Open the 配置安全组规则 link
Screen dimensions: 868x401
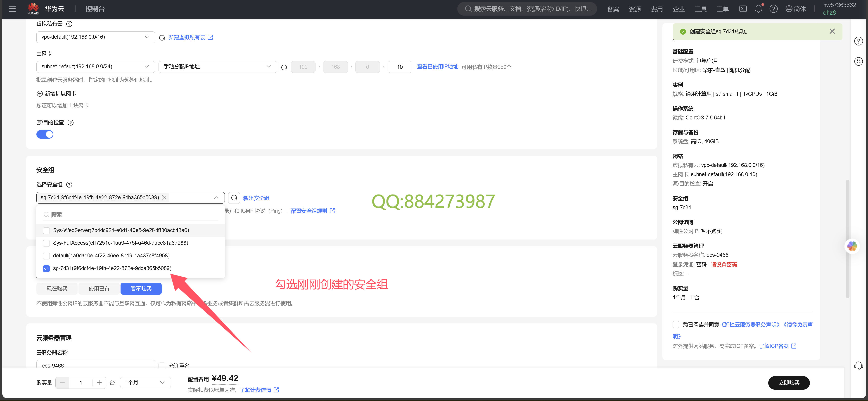click(313, 211)
